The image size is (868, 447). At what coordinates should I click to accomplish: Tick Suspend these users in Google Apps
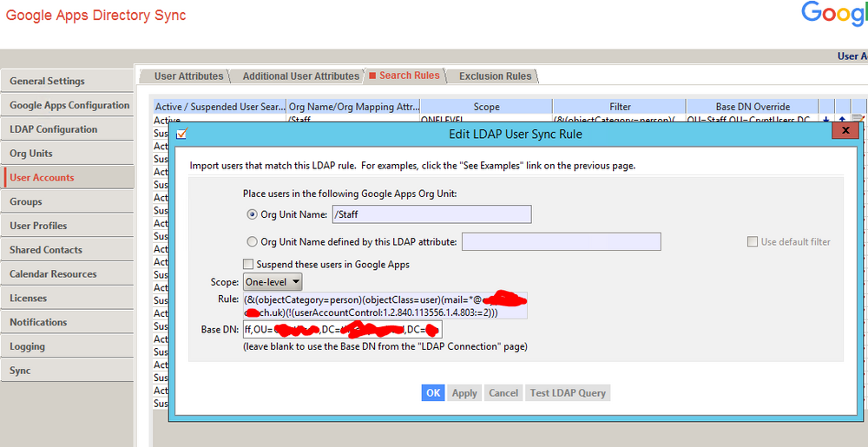(x=248, y=265)
